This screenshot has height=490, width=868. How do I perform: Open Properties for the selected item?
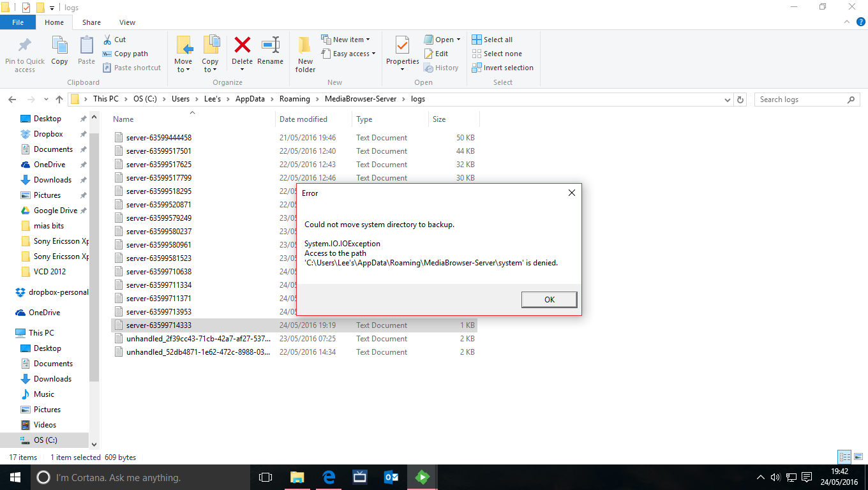coord(402,51)
